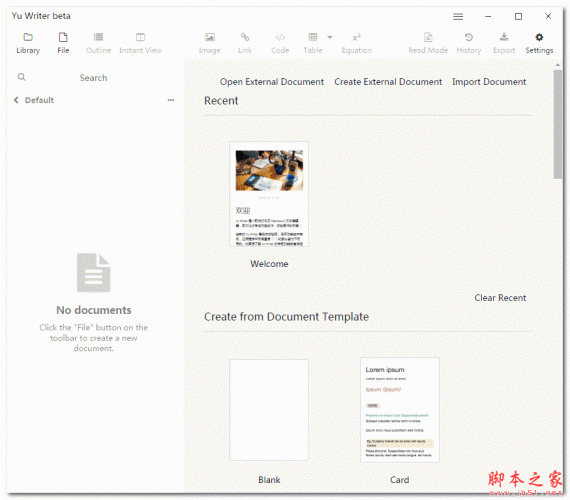Click Import Document

click(x=489, y=82)
